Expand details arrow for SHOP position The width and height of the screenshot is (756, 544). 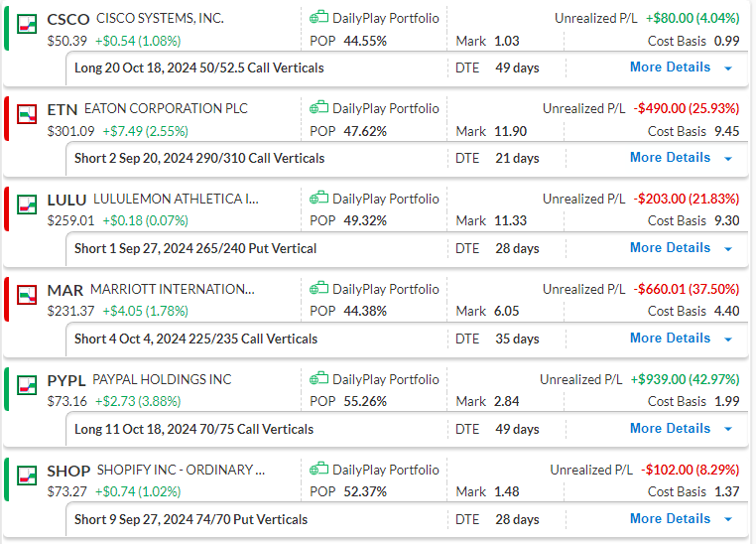728,519
